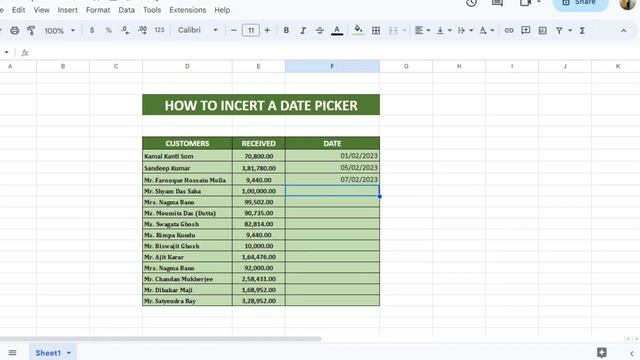Toggle bold formatting

pyautogui.click(x=286, y=31)
